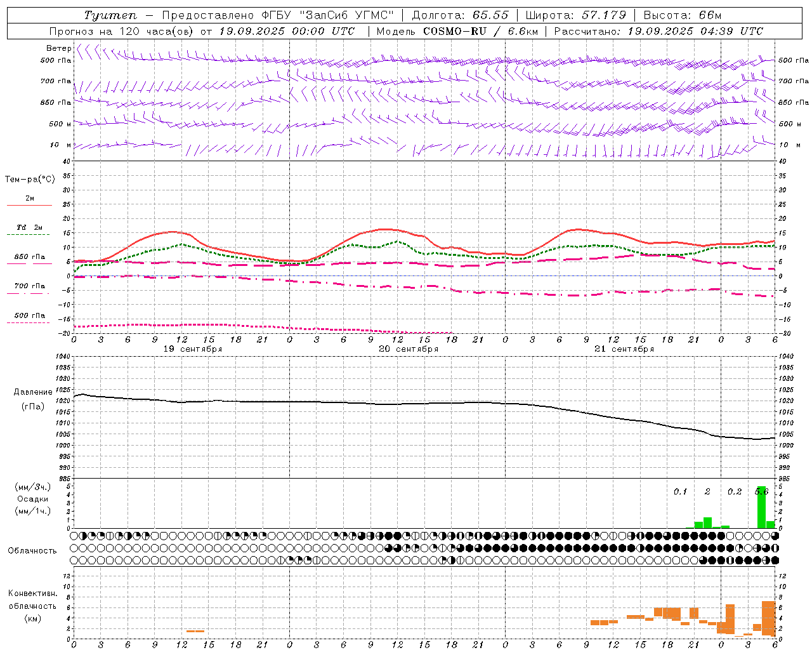Click the 'Облачность' cloud cover label

pos(32,551)
